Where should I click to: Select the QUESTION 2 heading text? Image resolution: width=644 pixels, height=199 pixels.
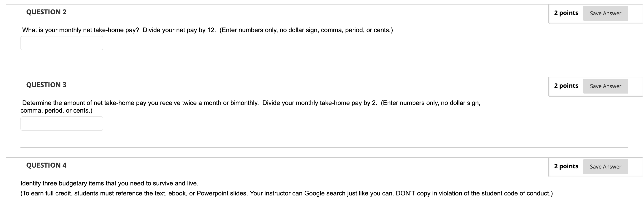click(x=46, y=12)
